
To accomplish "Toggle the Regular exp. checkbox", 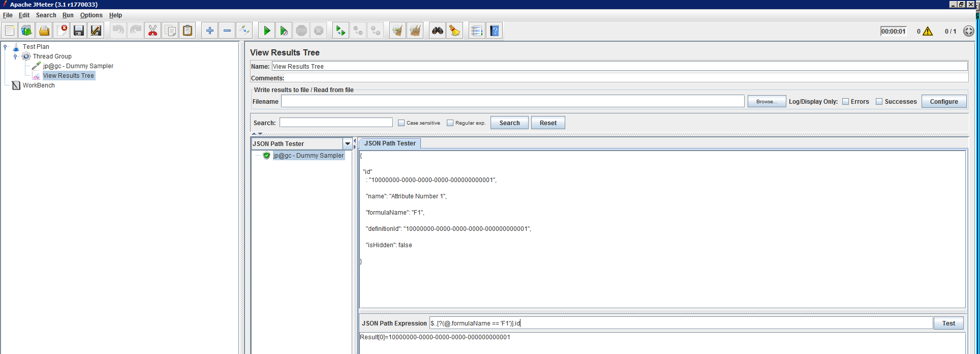I will point(450,123).
